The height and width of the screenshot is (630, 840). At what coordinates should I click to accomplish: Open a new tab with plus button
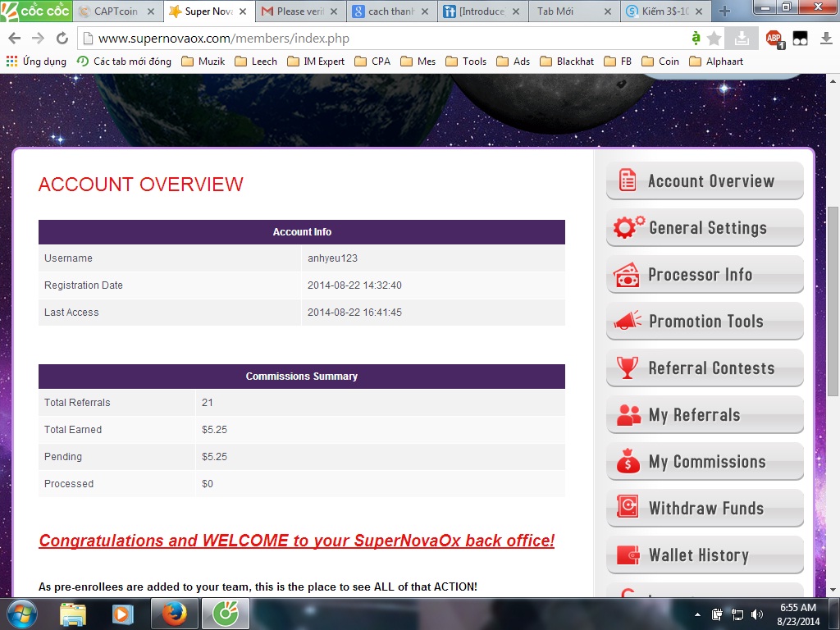coord(725,11)
